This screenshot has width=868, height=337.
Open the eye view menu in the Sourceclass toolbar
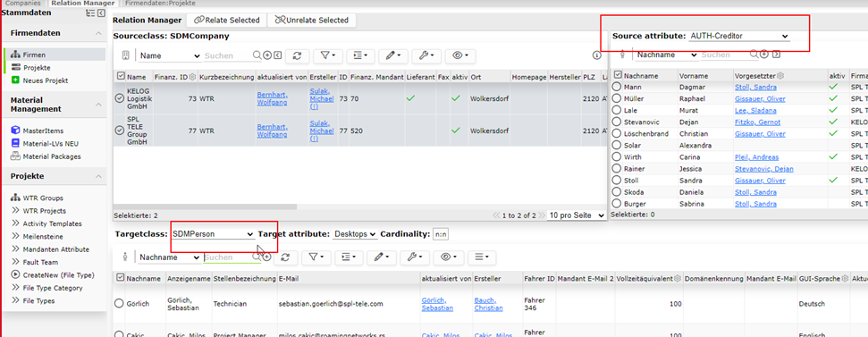coord(460,55)
